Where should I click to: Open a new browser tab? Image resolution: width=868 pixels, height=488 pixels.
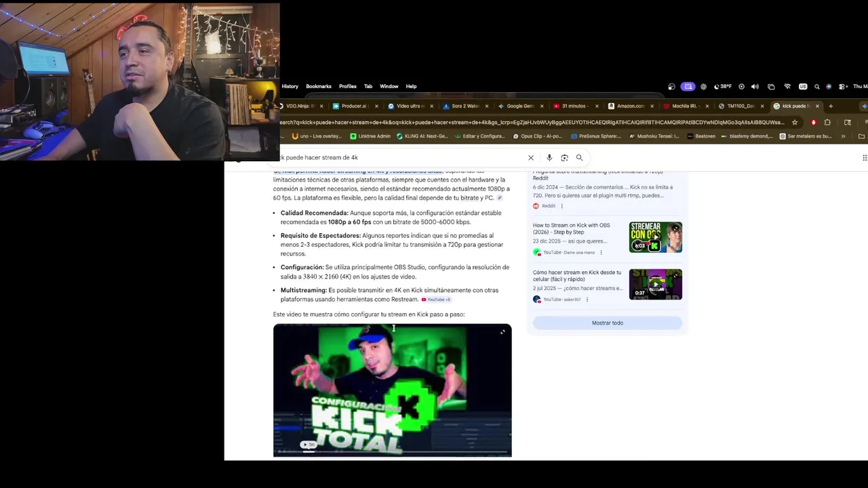(x=831, y=106)
